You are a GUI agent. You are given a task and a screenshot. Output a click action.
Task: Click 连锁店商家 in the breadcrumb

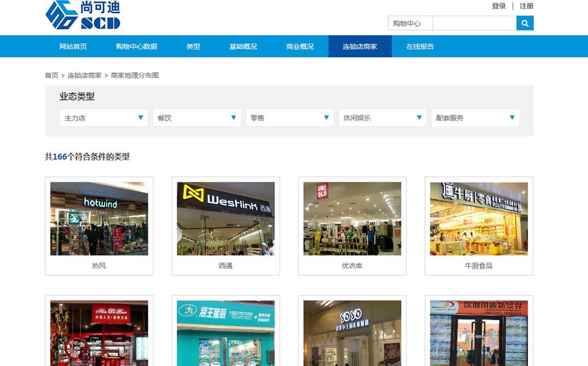84,75
